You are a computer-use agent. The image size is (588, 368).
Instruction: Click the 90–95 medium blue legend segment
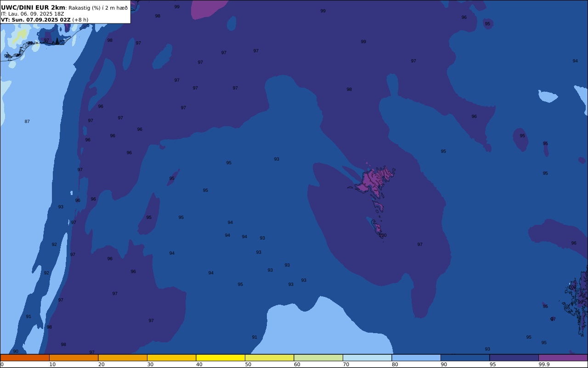[465, 357]
